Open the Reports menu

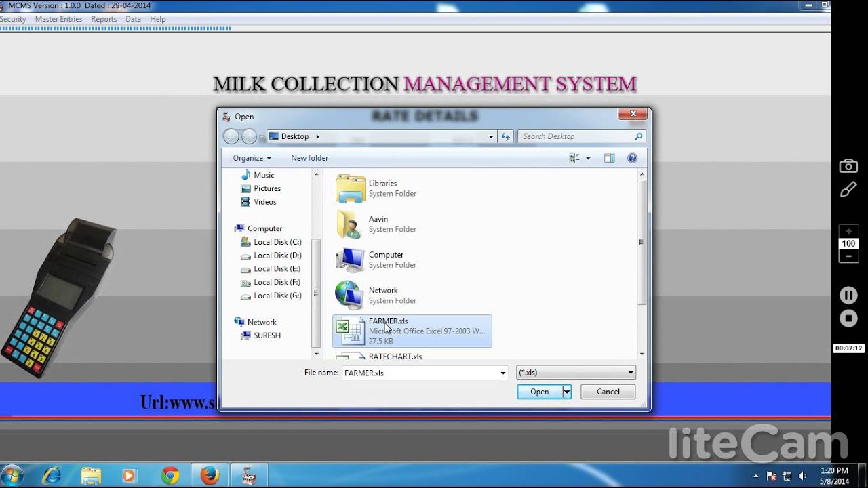click(x=104, y=19)
